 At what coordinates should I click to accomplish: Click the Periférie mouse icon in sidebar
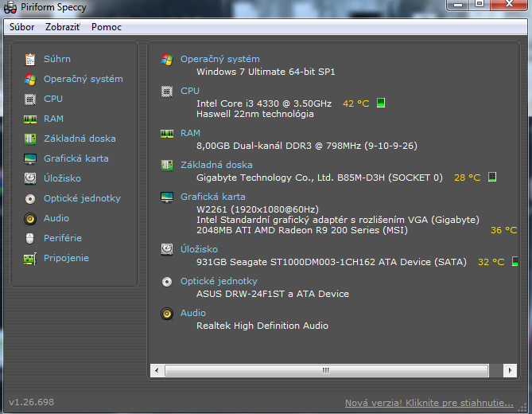point(30,238)
